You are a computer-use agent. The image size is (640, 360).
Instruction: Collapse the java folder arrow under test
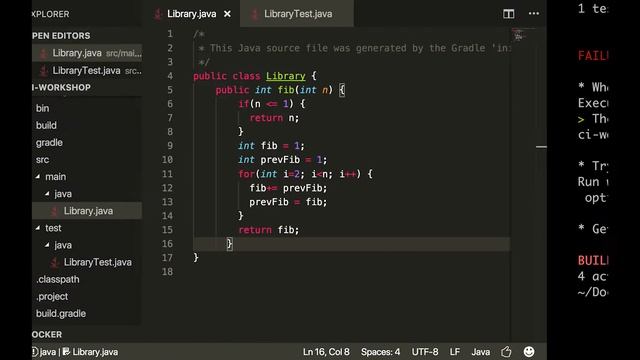coord(47,245)
